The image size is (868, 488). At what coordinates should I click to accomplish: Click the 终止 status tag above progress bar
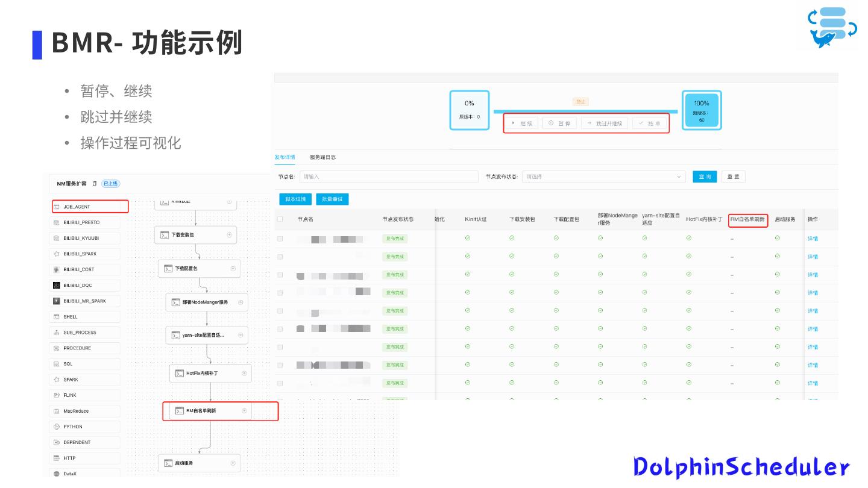point(581,101)
